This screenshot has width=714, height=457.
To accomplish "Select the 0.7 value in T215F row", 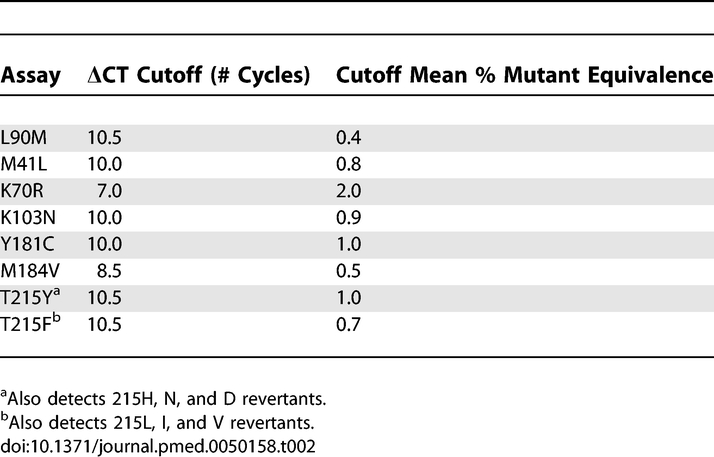I will 347,323.
